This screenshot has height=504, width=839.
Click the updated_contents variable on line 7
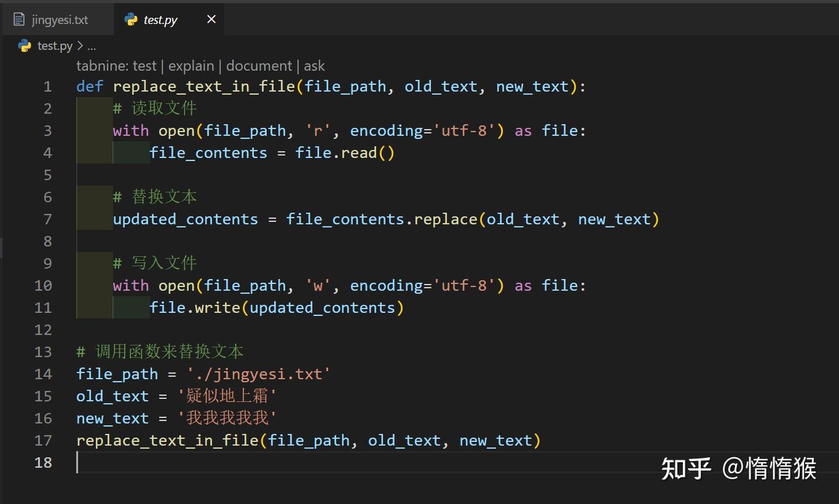tap(185, 219)
